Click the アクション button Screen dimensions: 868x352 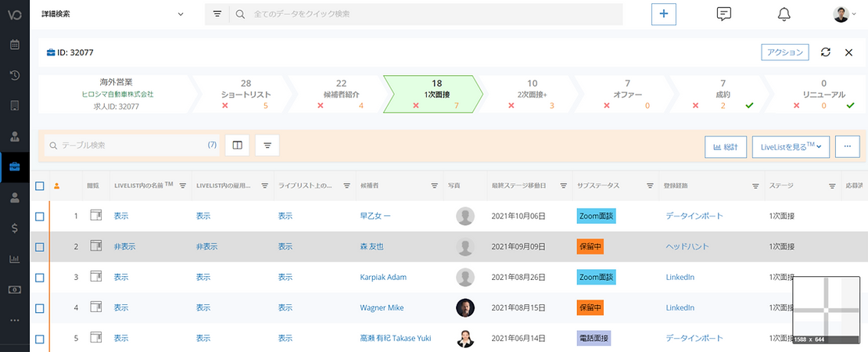[x=785, y=52]
